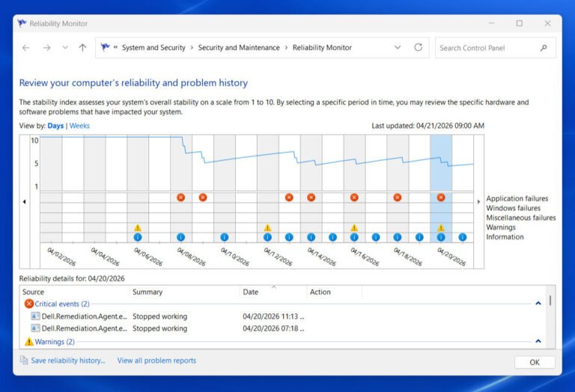Switch chart view to Days
This screenshot has width=575, height=392.
[55, 126]
